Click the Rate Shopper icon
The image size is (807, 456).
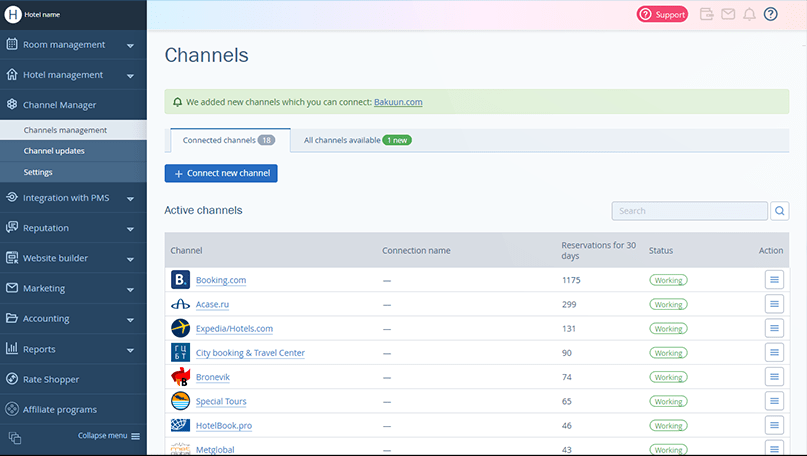pyautogui.click(x=12, y=379)
